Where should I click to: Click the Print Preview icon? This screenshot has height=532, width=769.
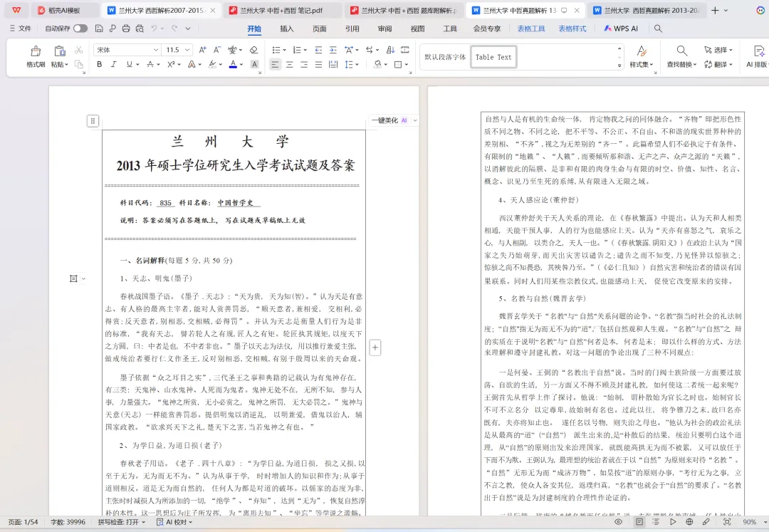140,29
